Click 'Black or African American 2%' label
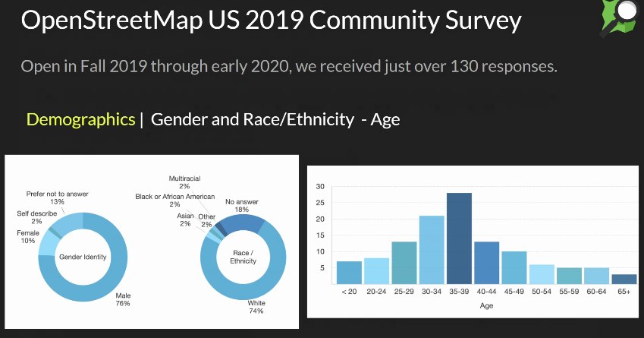 coord(175,201)
